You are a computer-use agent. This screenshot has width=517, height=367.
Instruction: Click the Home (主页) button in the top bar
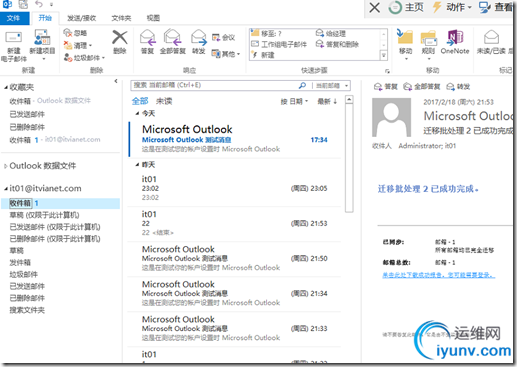tap(406, 7)
